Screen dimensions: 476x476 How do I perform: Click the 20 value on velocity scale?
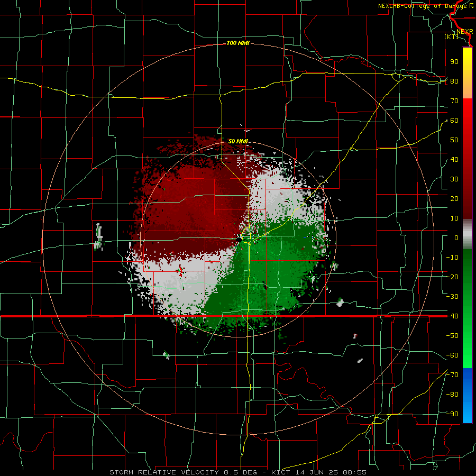pyautogui.click(x=454, y=199)
